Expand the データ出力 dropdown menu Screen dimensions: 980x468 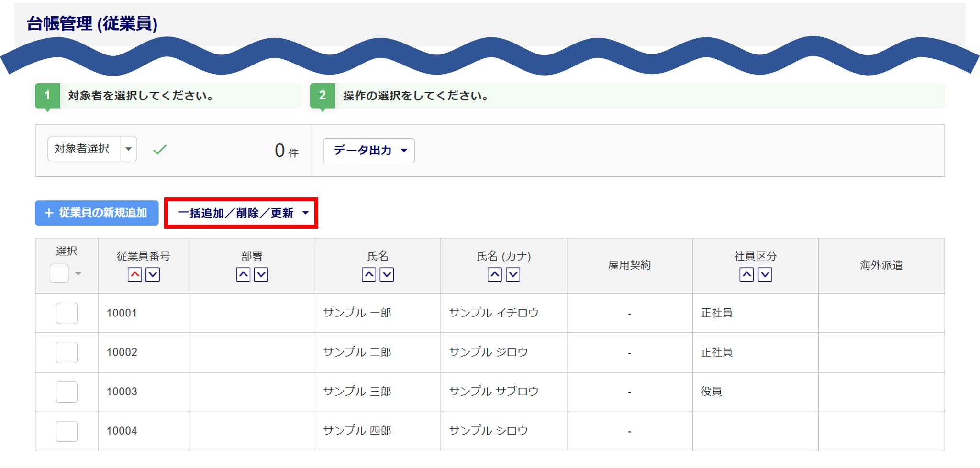click(369, 151)
